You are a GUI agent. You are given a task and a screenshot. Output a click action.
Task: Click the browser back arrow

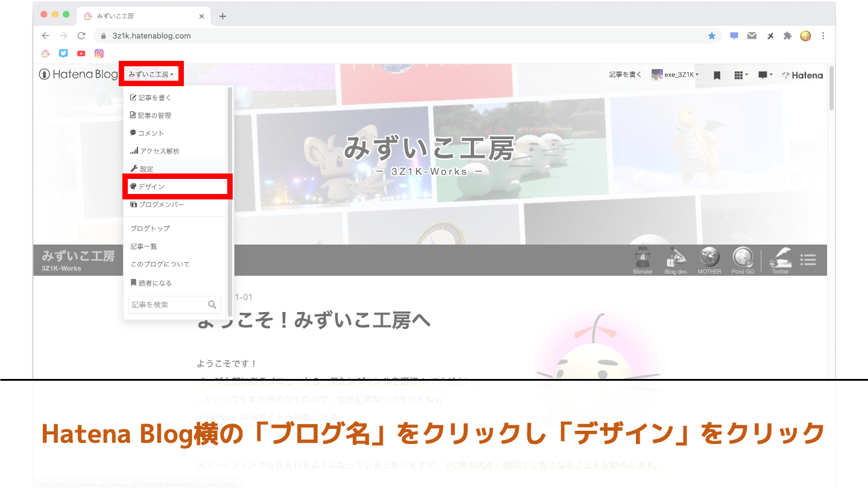[x=45, y=36]
